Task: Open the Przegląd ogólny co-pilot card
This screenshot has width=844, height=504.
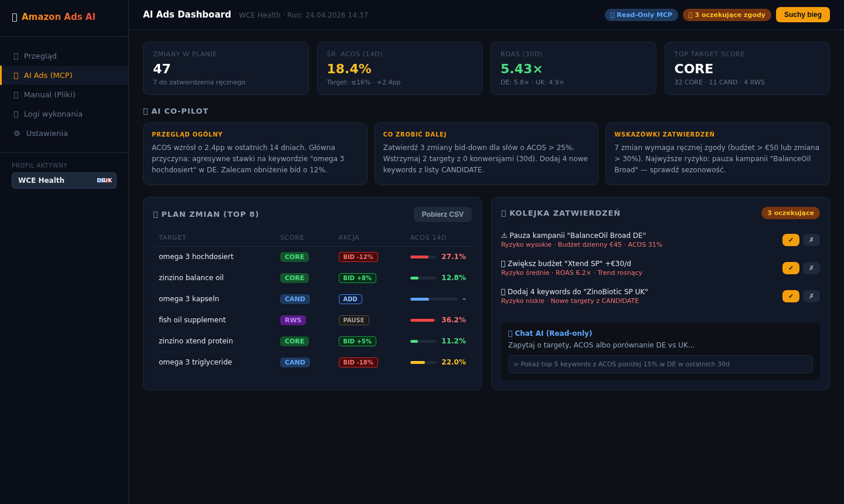Action: [x=255, y=154]
